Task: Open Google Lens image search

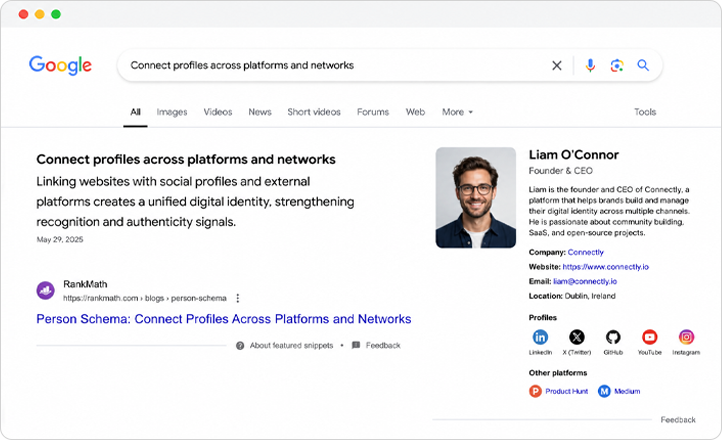Action: (x=617, y=65)
